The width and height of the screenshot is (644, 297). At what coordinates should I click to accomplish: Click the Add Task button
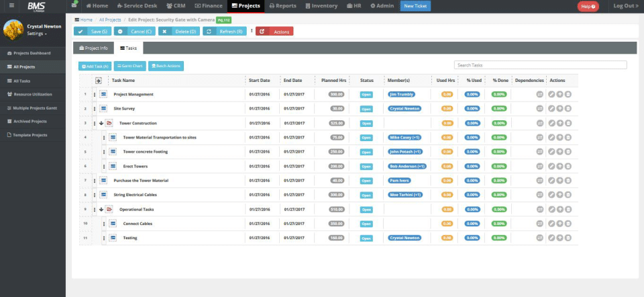95,66
